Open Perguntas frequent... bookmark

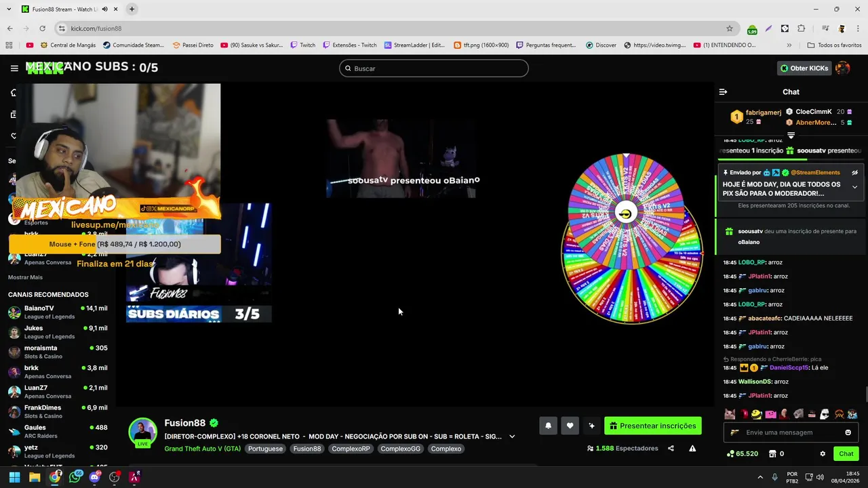click(546, 45)
